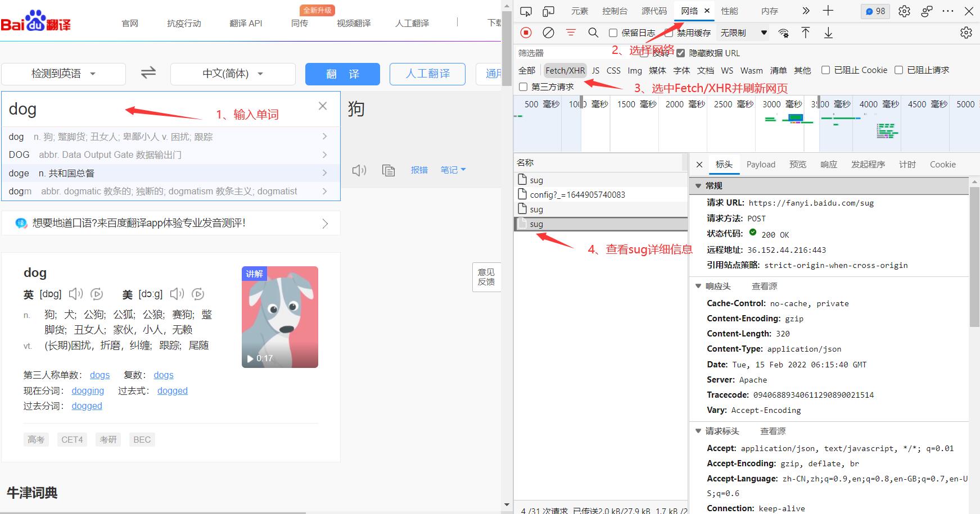This screenshot has height=514, width=980.
Task: Open the dogging present participle link
Action: pos(88,390)
